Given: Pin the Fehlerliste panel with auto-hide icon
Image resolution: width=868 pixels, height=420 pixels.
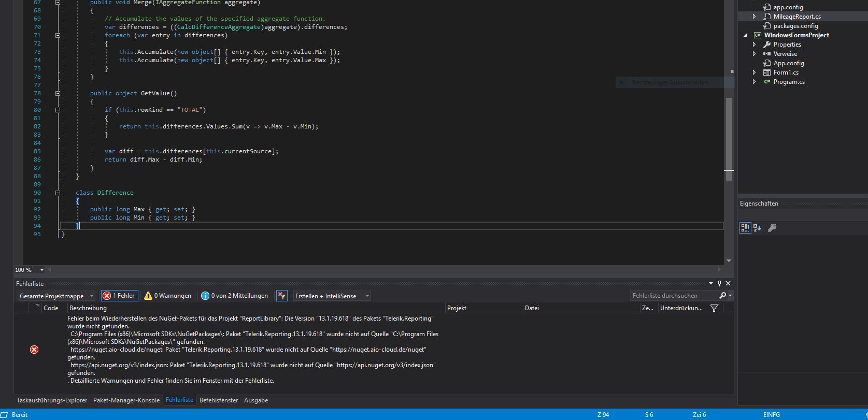Looking at the screenshot, I should (719, 283).
